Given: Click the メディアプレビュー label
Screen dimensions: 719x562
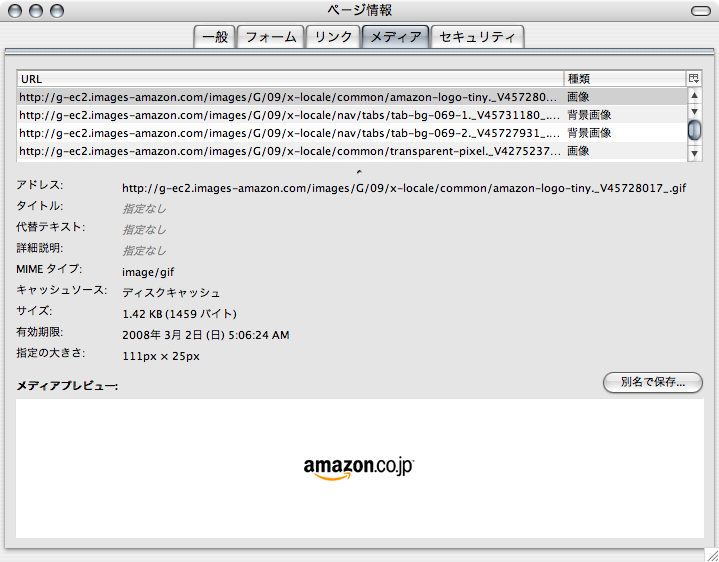Looking at the screenshot, I should tap(67, 386).
